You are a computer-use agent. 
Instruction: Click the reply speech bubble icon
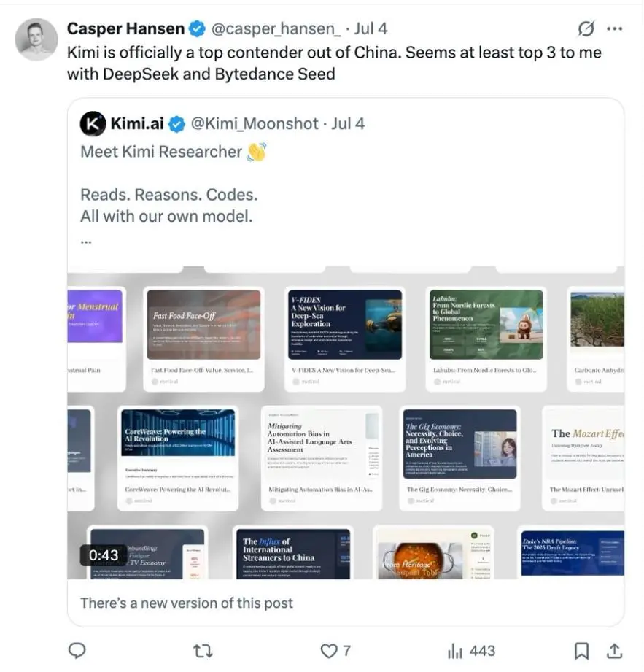click(77, 650)
